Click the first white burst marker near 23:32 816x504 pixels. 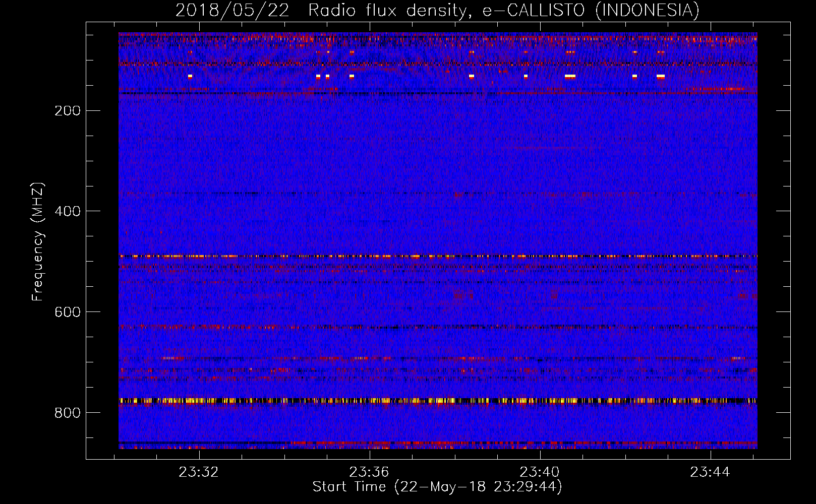(190, 76)
